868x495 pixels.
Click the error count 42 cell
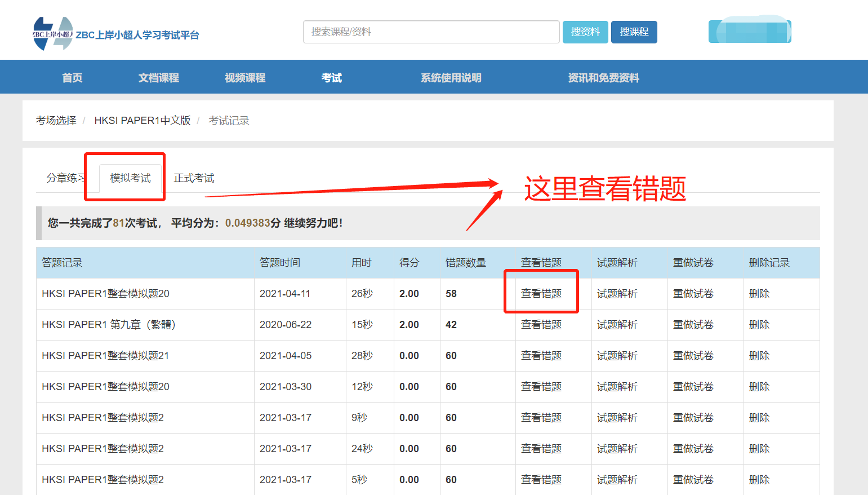click(451, 325)
